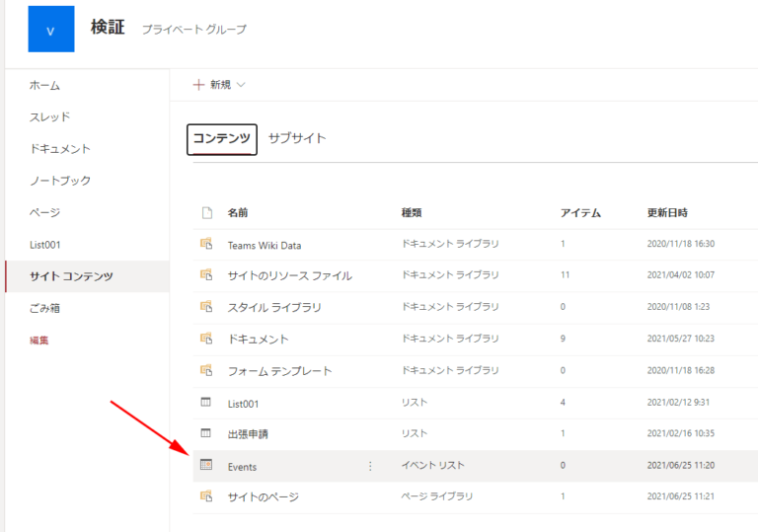Click the file type column header icon

pyautogui.click(x=207, y=213)
